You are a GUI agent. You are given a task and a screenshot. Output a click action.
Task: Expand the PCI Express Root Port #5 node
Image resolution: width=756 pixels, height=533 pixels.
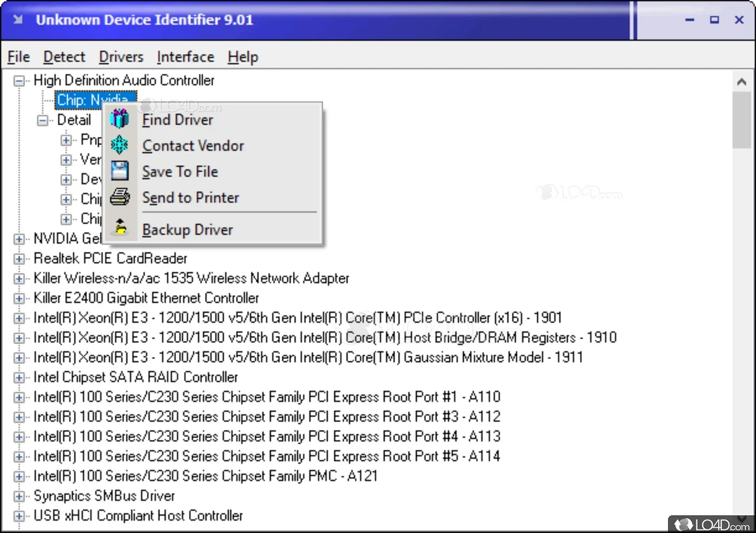click(x=19, y=456)
